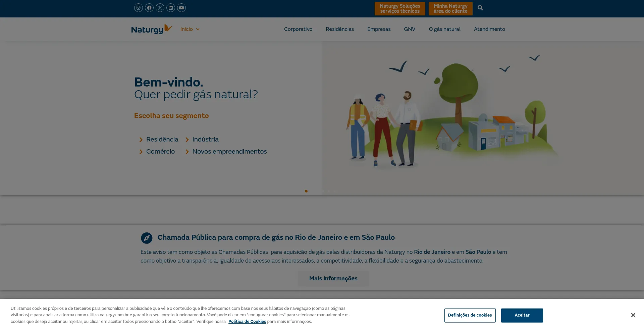Open the Facebook social icon
This screenshot has width=644, height=333.
[149, 8]
